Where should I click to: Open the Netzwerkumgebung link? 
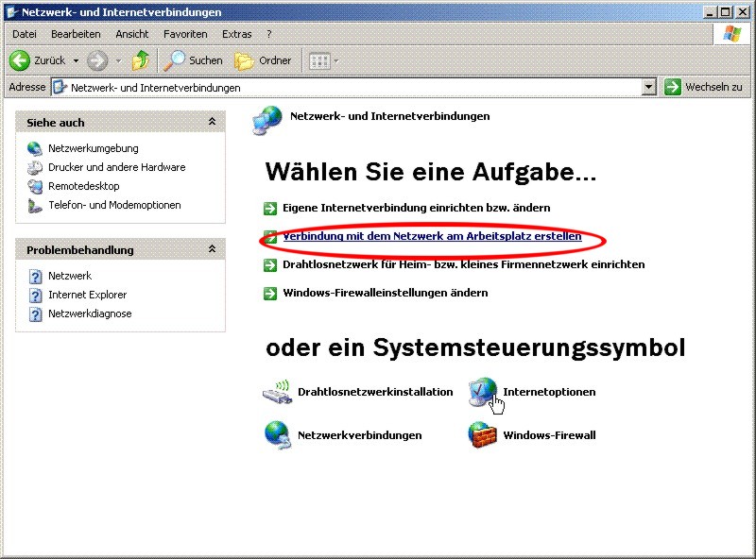click(93, 148)
